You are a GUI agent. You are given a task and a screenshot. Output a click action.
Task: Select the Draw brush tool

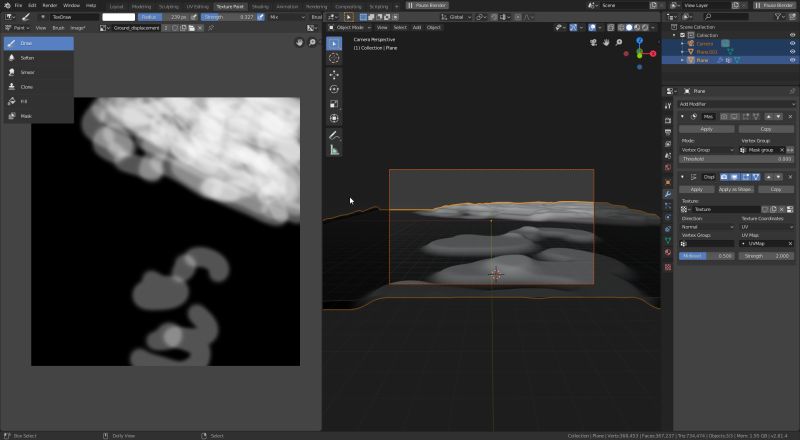pos(39,43)
